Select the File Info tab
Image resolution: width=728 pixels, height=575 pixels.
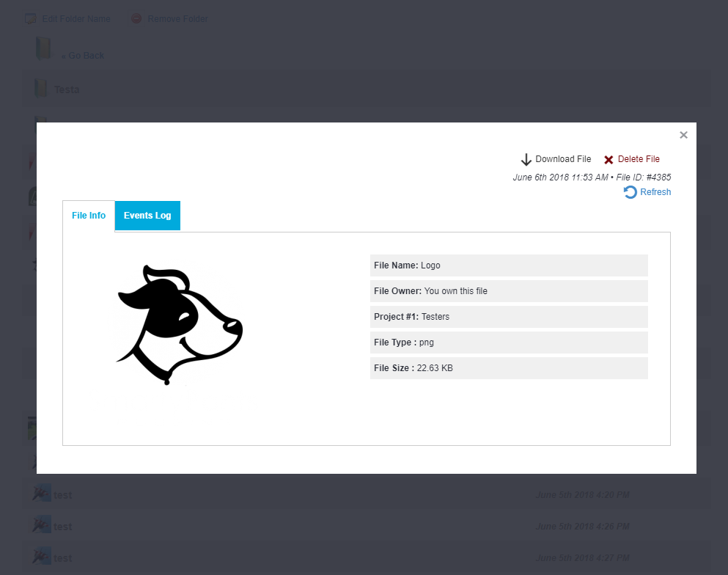[89, 216]
